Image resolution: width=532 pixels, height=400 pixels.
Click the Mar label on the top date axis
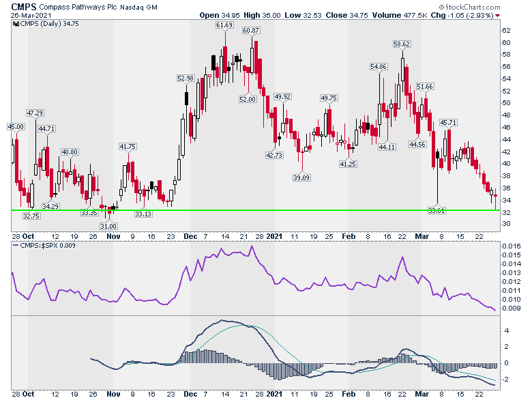coord(422,236)
